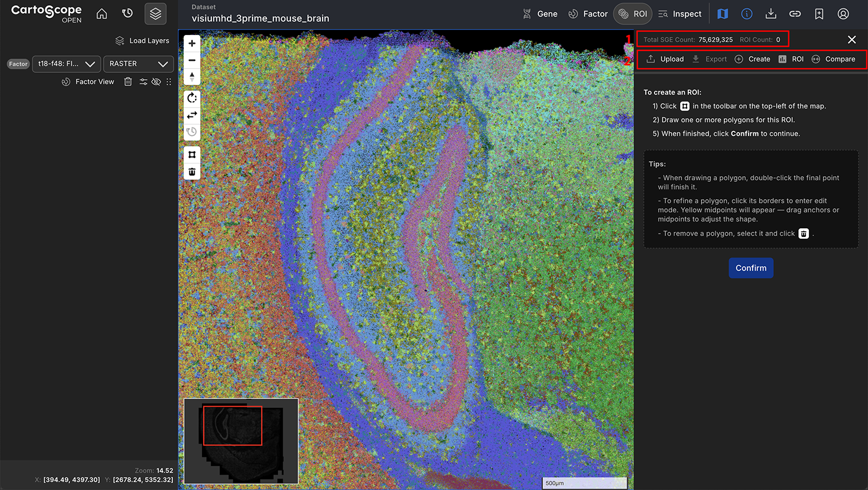Expand the t18-f48 factor dropdown
868x490 pixels.
(67, 64)
